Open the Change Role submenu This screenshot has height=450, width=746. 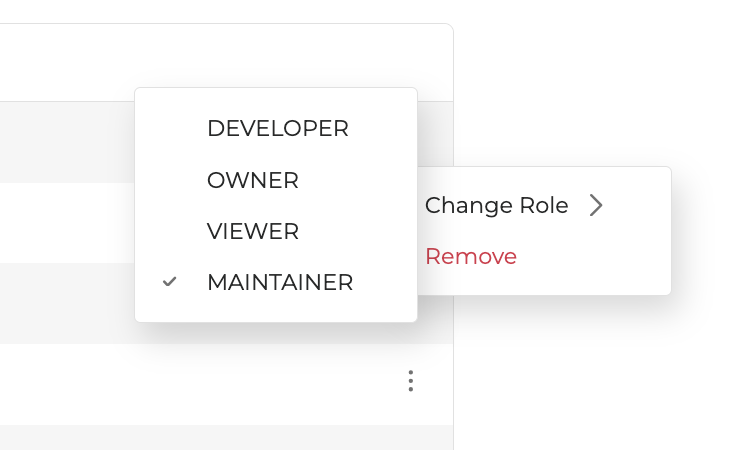tap(496, 206)
